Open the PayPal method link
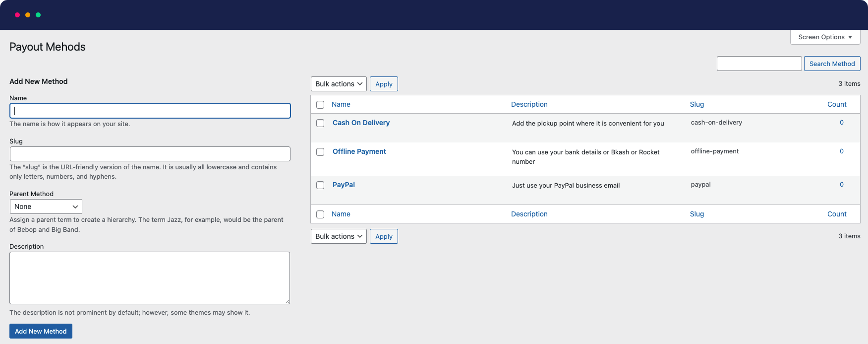 pyautogui.click(x=344, y=185)
